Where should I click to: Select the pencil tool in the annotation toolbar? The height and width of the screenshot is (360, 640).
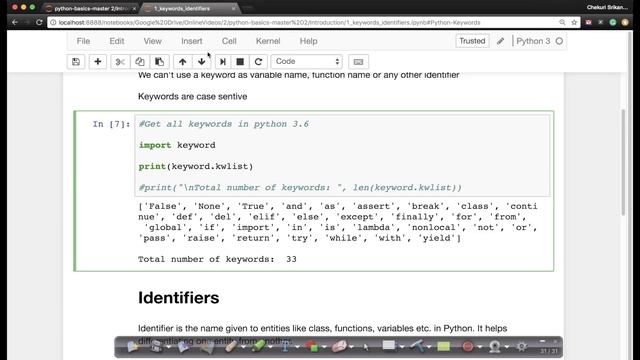click(x=231, y=347)
